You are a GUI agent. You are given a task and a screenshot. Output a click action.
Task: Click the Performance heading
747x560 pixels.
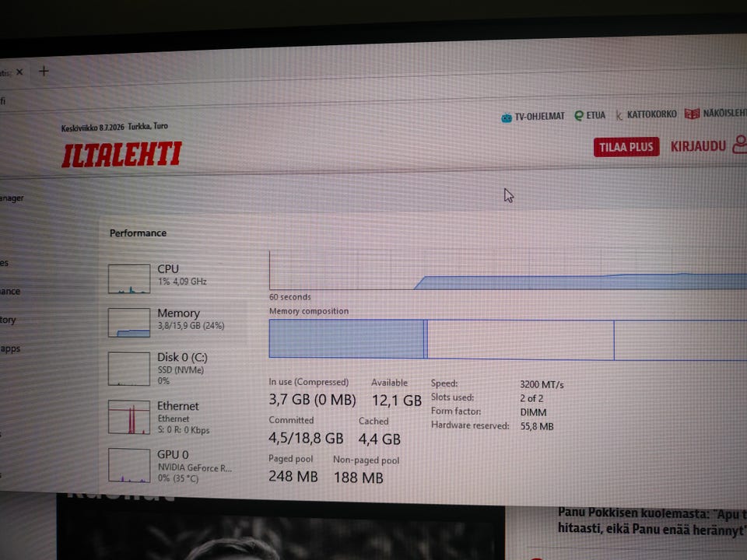coord(139,233)
